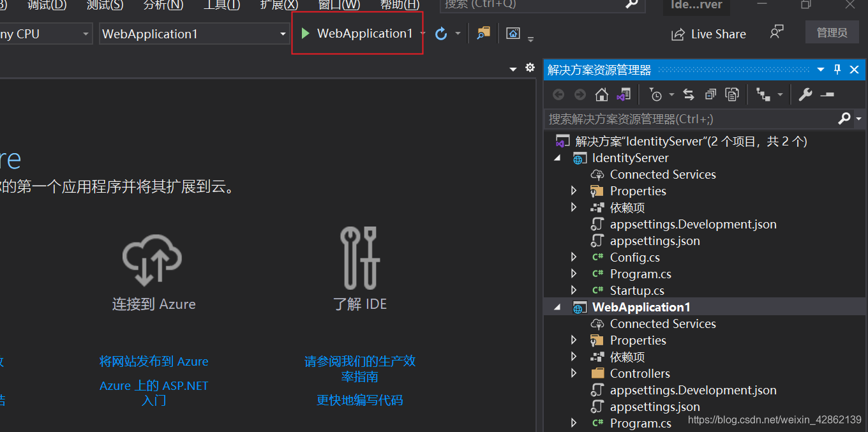The height and width of the screenshot is (432, 868).
Task: Open the run target dropdown arrow beside WebApplication1
Action: [423, 34]
